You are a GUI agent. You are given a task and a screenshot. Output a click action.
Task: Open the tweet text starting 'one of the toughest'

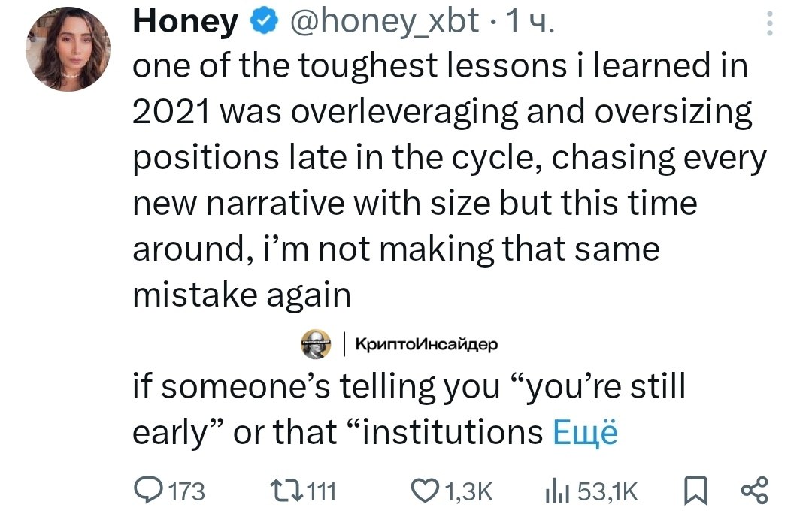click(x=449, y=180)
